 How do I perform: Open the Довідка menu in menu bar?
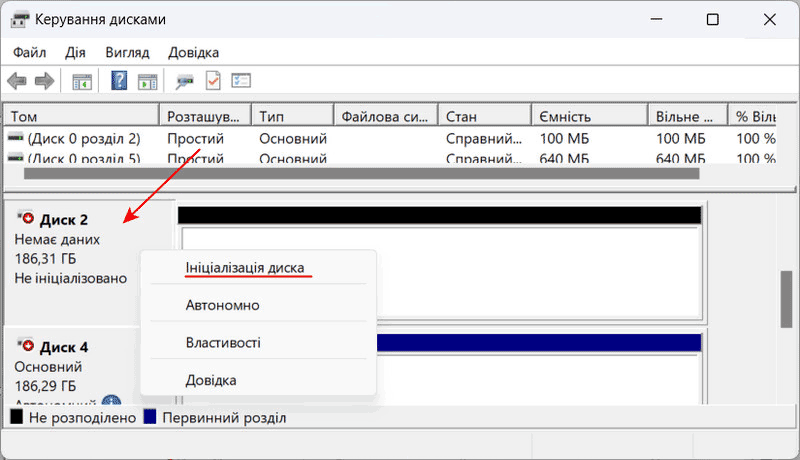pyautogui.click(x=193, y=52)
